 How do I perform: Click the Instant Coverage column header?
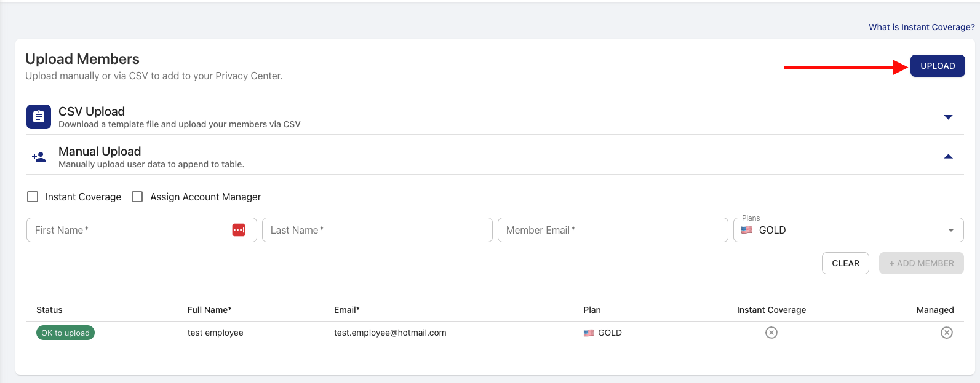pos(771,310)
